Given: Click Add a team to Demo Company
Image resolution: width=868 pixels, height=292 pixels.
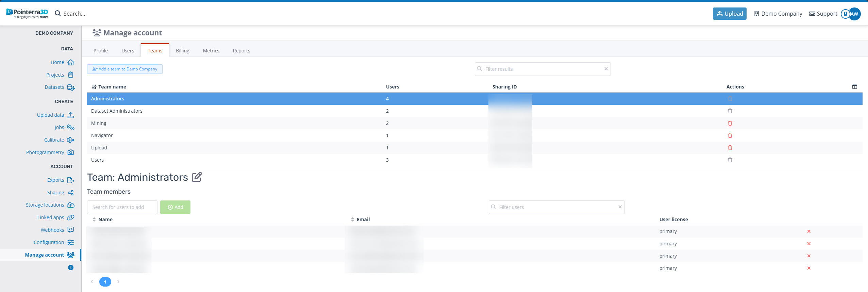Looking at the screenshot, I should pos(125,69).
